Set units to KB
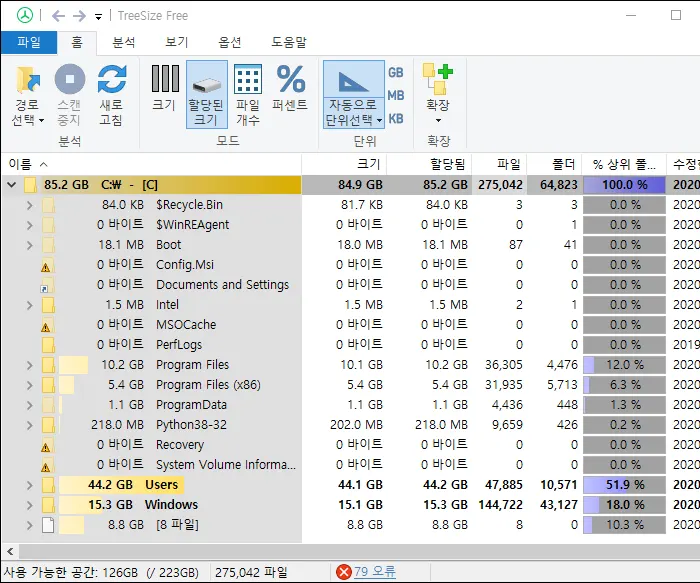The height and width of the screenshot is (583, 700). click(396, 119)
